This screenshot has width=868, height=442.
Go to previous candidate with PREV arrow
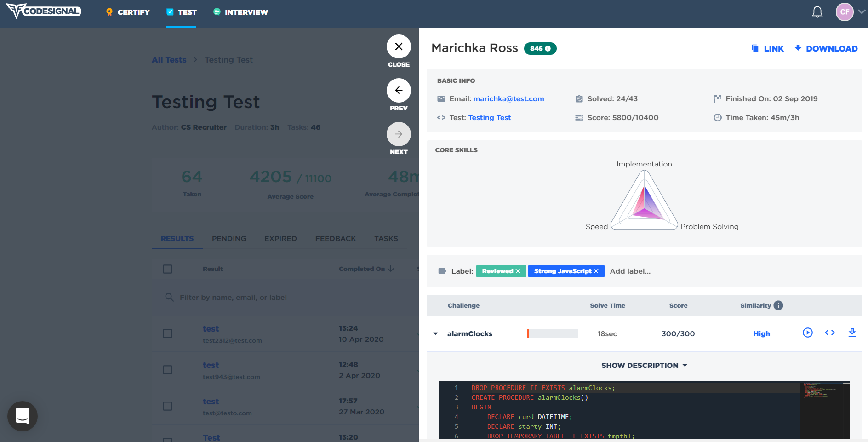pyautogui.click(x=399, y=90)
